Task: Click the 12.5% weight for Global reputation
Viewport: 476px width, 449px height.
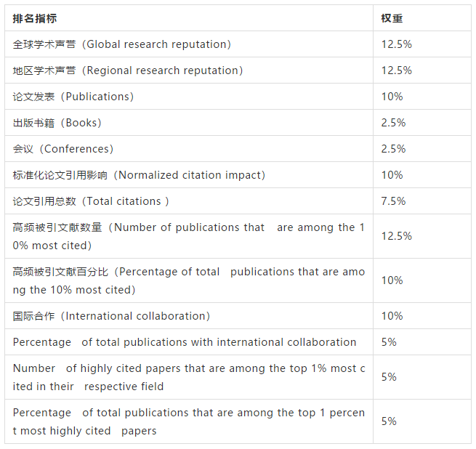Action: (x=397, y=44)
